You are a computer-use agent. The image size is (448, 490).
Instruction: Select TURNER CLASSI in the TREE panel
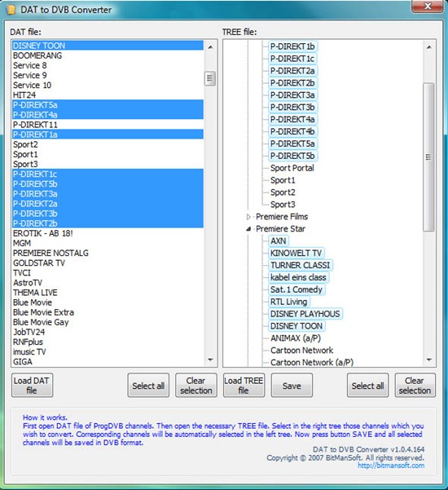(301, 265)
